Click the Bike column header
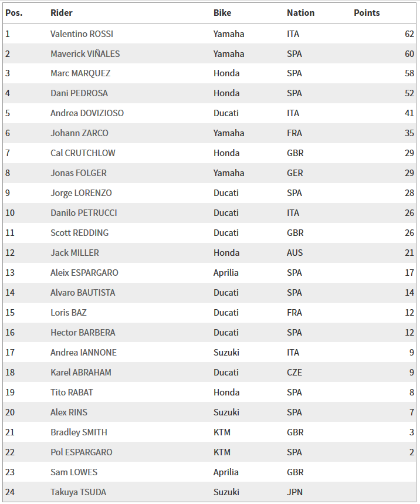The width and height of the screenshot is (420, 504). [x=222, y=13]
